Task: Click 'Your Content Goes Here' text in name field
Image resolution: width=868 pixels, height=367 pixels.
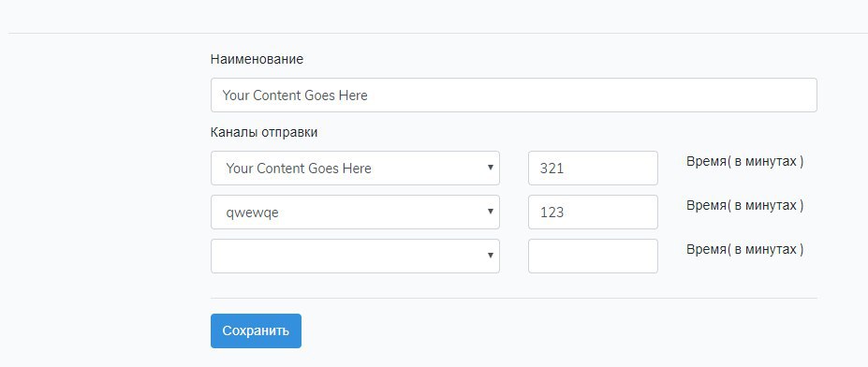Action: tap(295, 95)
